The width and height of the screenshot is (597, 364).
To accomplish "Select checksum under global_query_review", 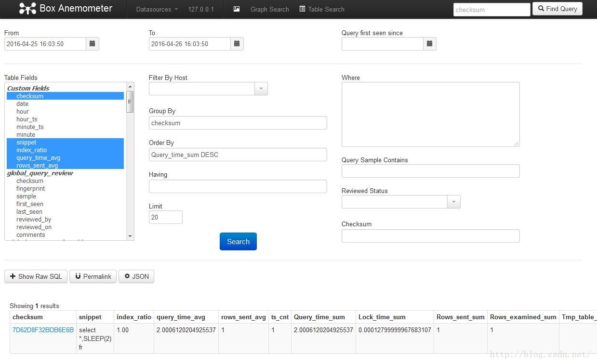I will pyautogui.click(x=66, y=181).
